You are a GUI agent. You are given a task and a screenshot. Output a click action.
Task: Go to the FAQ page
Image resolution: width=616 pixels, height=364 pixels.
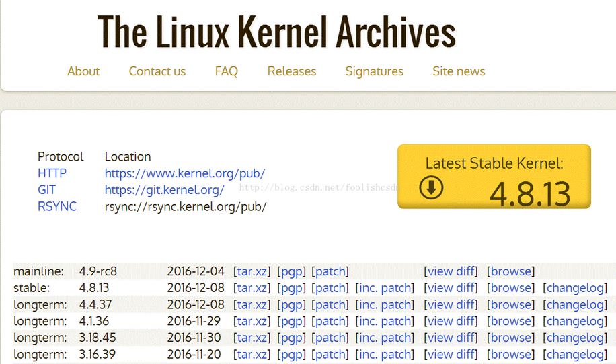[226, 71]
